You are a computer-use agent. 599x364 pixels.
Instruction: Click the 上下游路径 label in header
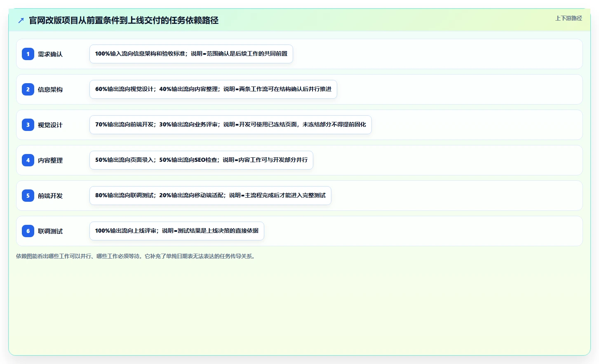coord(568,18)
